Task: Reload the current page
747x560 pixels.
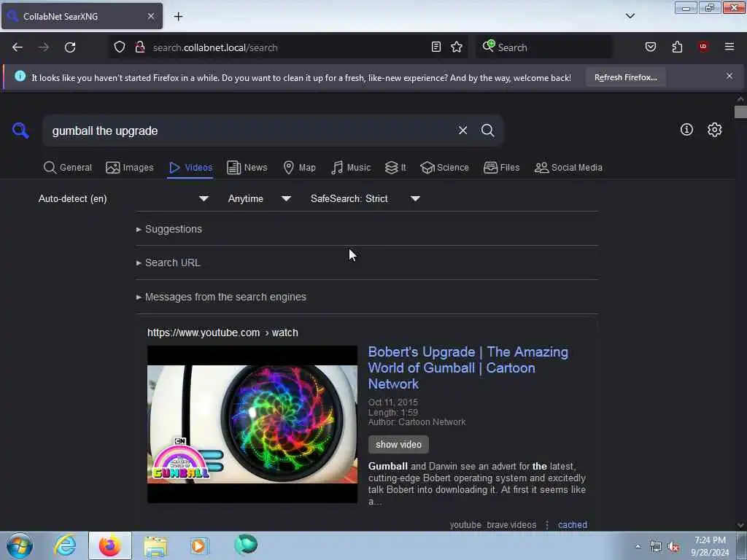Action: [x=70, y=47]
